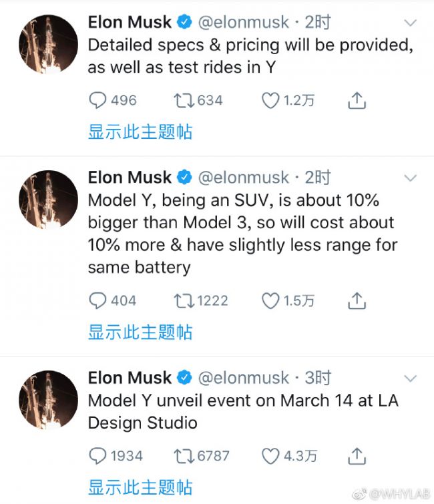Share the test rides in Y tweet
434x504 pixels.
point(357,101)
